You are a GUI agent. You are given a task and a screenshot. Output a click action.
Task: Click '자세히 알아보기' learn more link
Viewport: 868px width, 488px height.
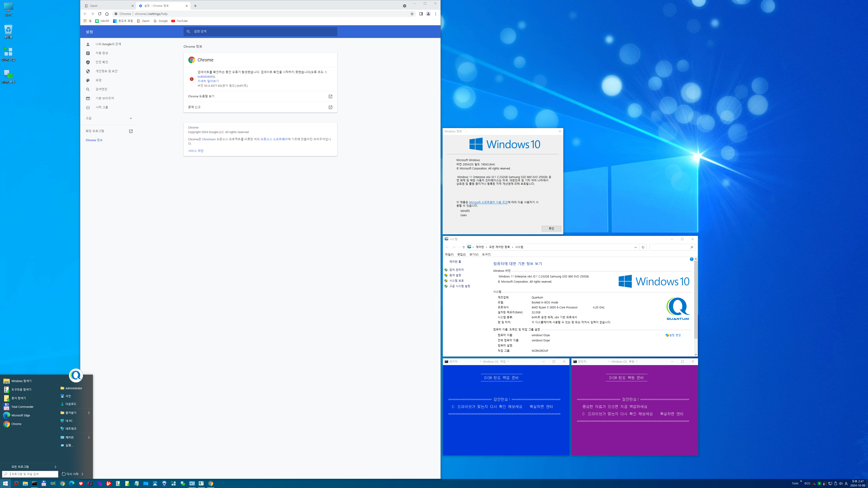[x=208, y=81]
